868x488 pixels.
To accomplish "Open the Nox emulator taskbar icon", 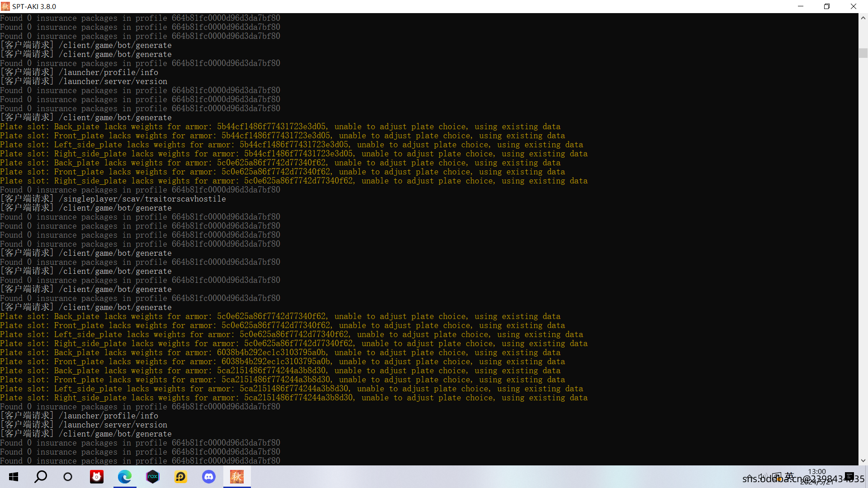I will (153, 477).
